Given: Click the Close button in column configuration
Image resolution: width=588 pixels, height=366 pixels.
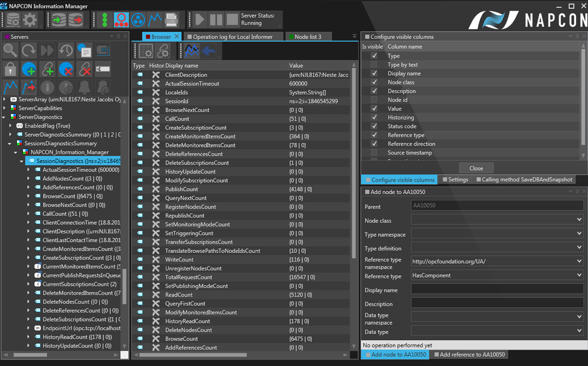Looking at the screenshot, I should pyautogui.click(x=476, y=168).
